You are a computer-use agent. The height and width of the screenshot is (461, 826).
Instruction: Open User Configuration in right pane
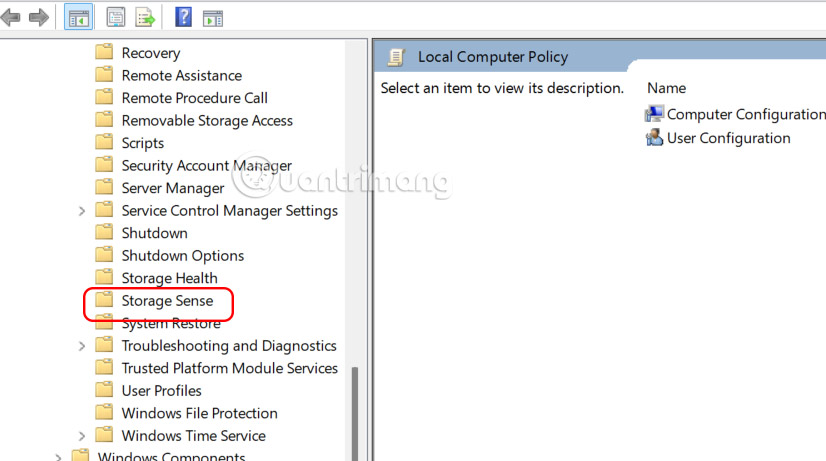[x=729, y=138]
